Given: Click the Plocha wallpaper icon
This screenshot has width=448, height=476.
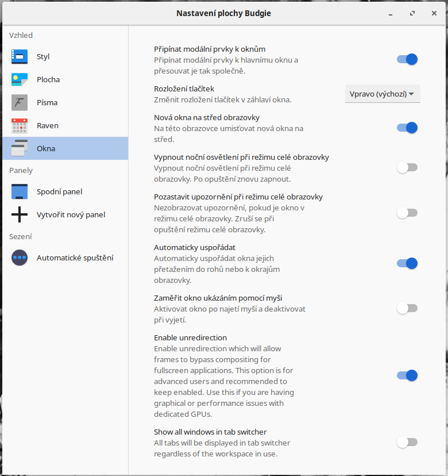Looking at the screenshot, I should (20, 79).
